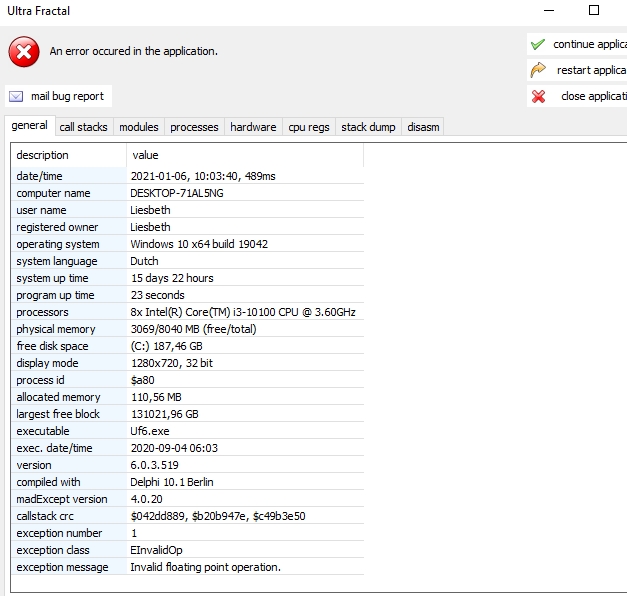
Task: Select the version value 6.0.3.519
Action: [154, 465]
